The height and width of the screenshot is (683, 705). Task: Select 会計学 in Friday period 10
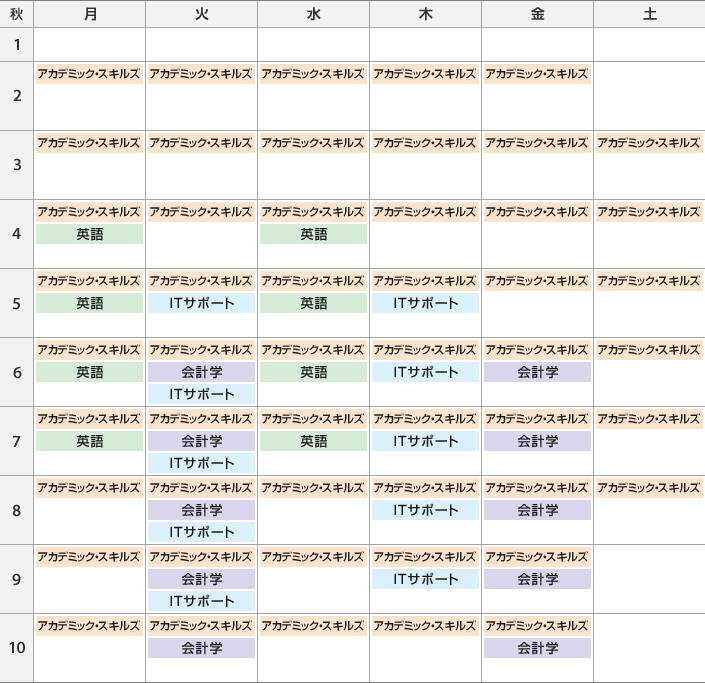[x=537, y=648]
